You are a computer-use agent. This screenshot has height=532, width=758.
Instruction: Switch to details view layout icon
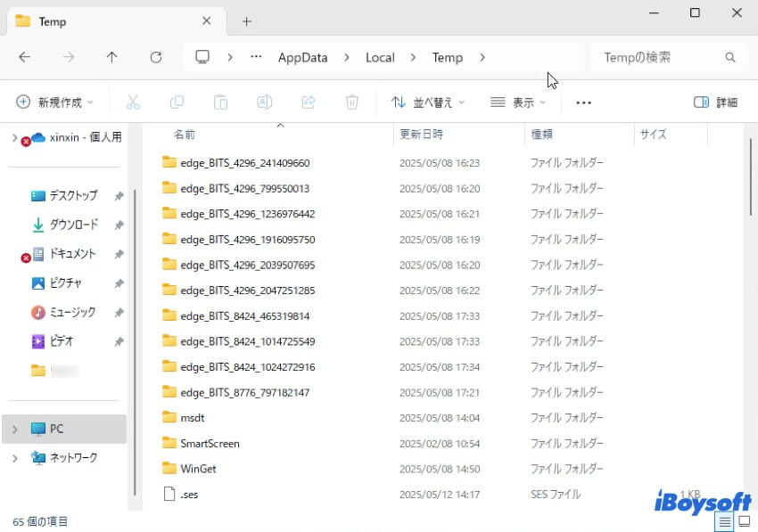click(x=724, y=522)
